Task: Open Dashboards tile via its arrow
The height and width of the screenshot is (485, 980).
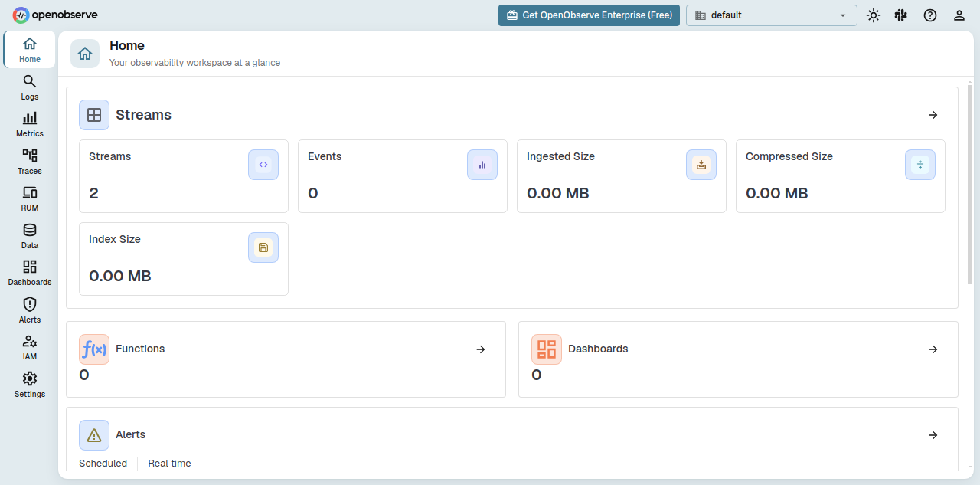Action: pyautogui.click(x=933, y=349)
